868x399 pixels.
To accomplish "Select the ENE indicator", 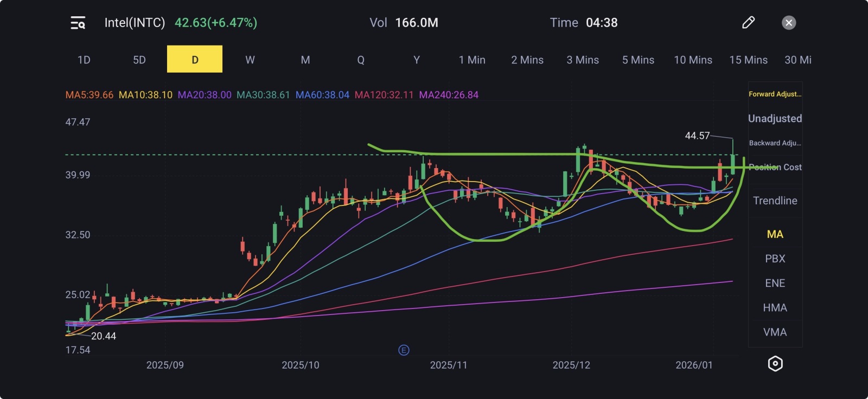I will 775,283.
